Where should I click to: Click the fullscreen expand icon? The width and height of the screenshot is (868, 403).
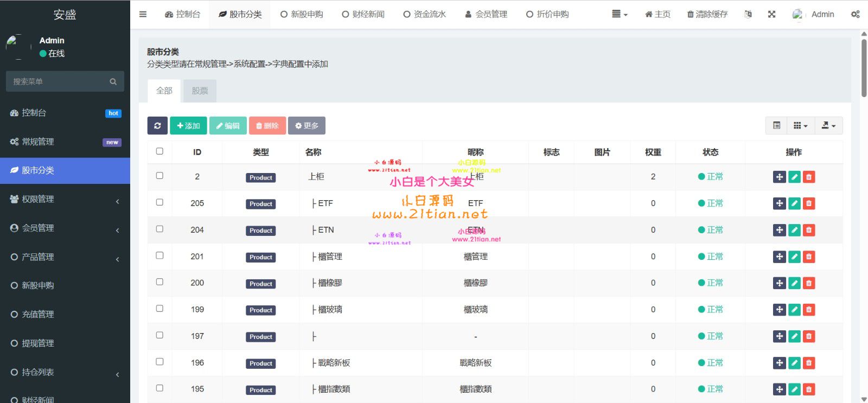pyautogui.click(x=771, y=14)
